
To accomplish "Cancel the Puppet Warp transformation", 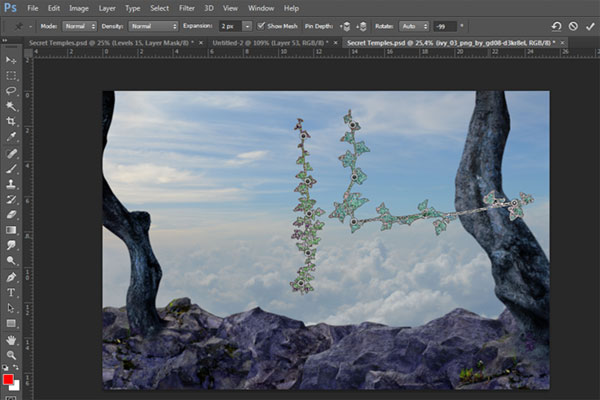I will 573,26.
